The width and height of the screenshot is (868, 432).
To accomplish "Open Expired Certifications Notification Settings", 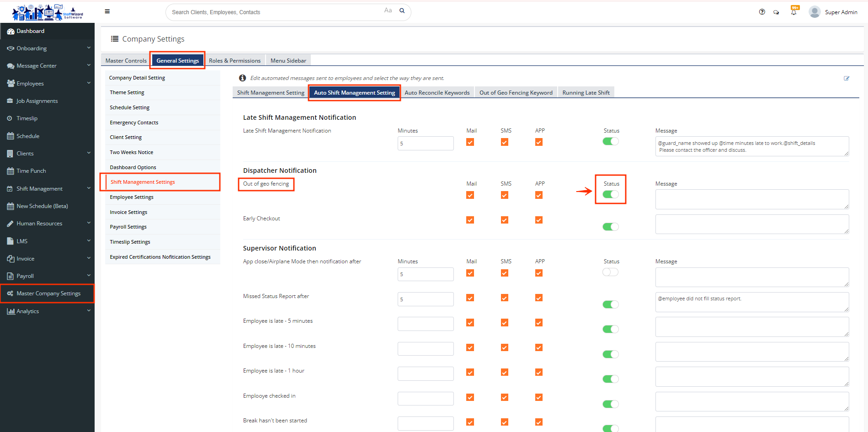I will point(163,257).
